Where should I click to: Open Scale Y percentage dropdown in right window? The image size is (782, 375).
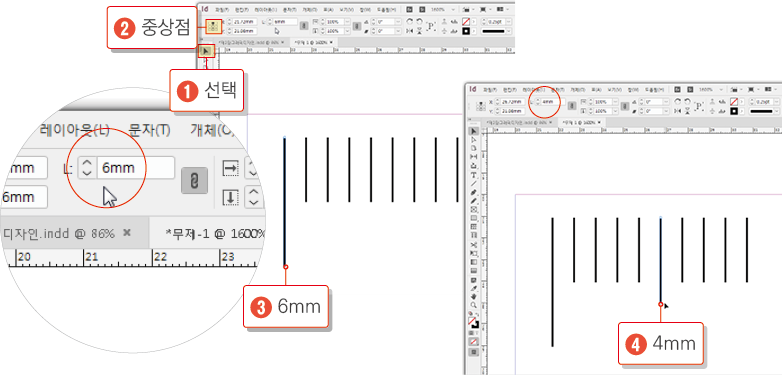point(615,111)
